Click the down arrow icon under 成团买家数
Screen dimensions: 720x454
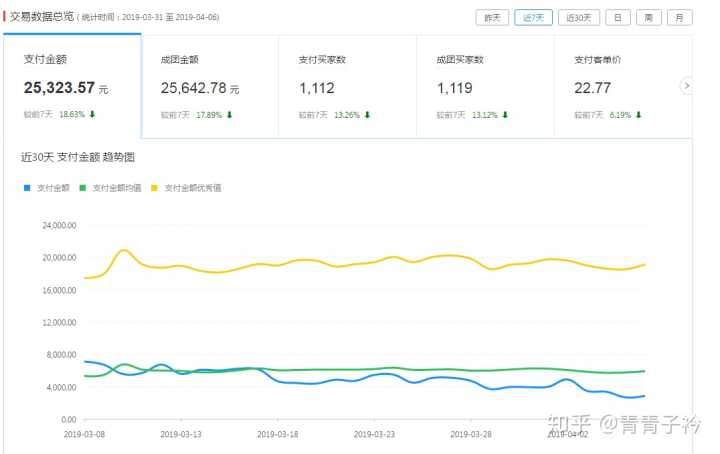pyautogui.click(x=505, y=115)
